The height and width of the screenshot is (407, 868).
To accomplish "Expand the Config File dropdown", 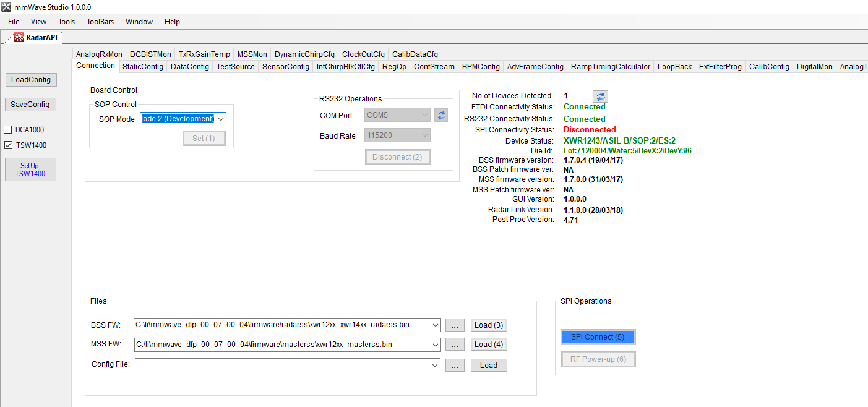I will point(436,365).
